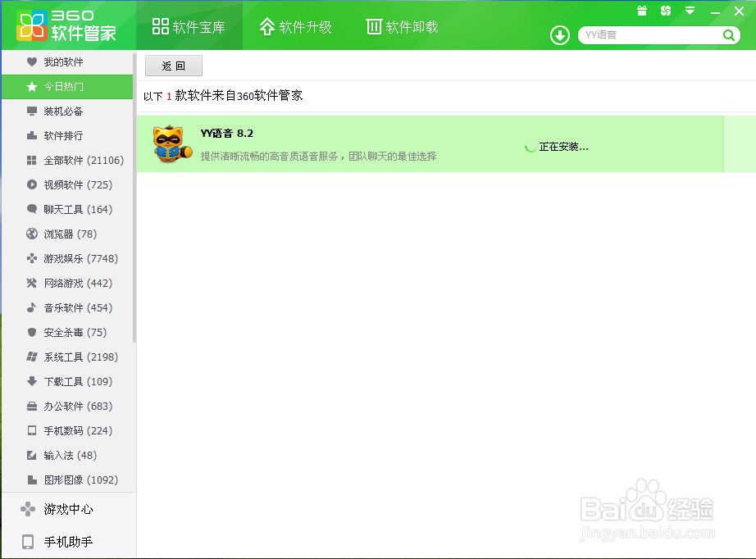Image resolution: width=756 pixels, height=559 pixels.
Task: Click the YY语音 8.2 title text
Action: [x=226, y=133]
